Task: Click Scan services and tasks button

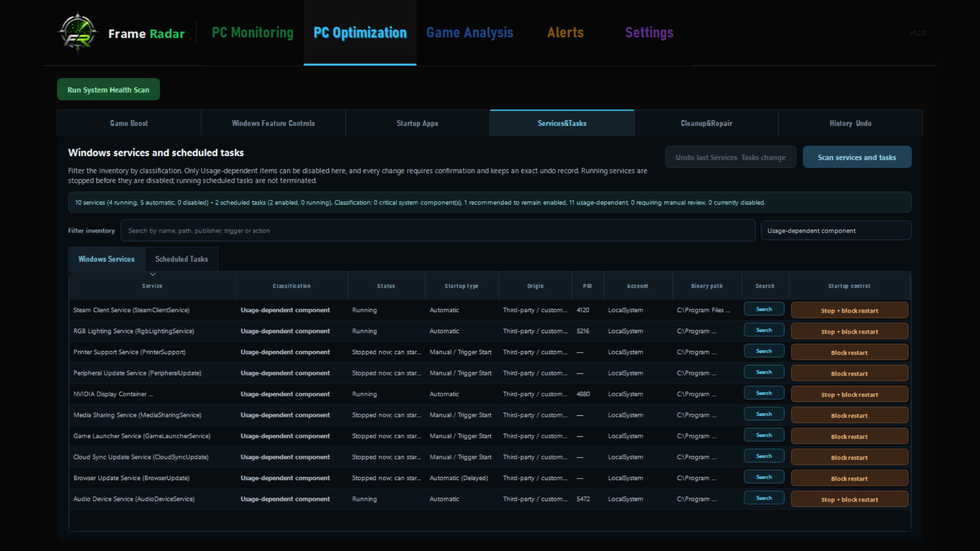Action: point(857,157)
